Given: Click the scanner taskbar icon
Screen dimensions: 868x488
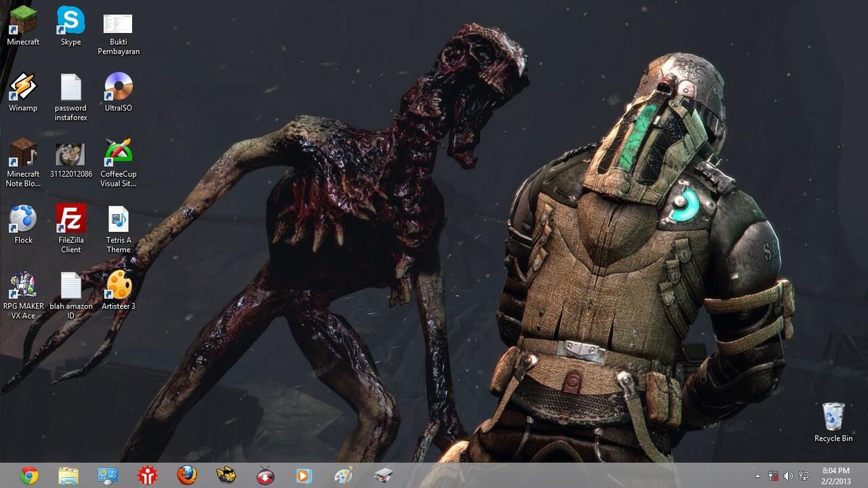Looking at the screenshot, I should (x=383, y=476).
